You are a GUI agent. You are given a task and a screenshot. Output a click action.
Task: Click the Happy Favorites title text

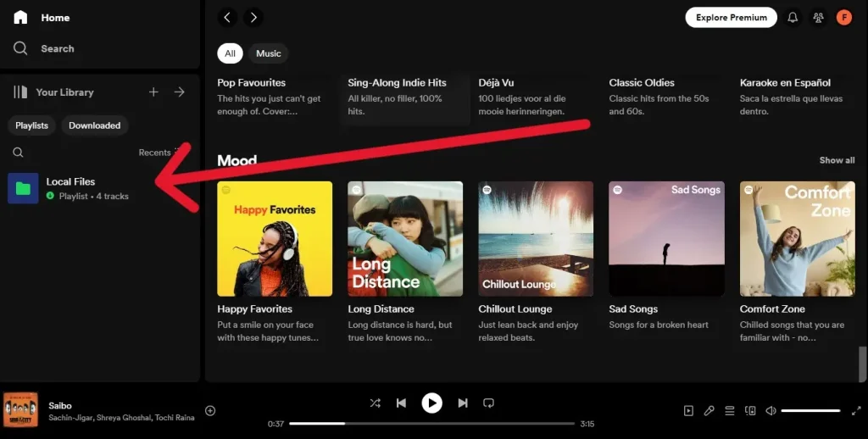click(x=254, y=308)
